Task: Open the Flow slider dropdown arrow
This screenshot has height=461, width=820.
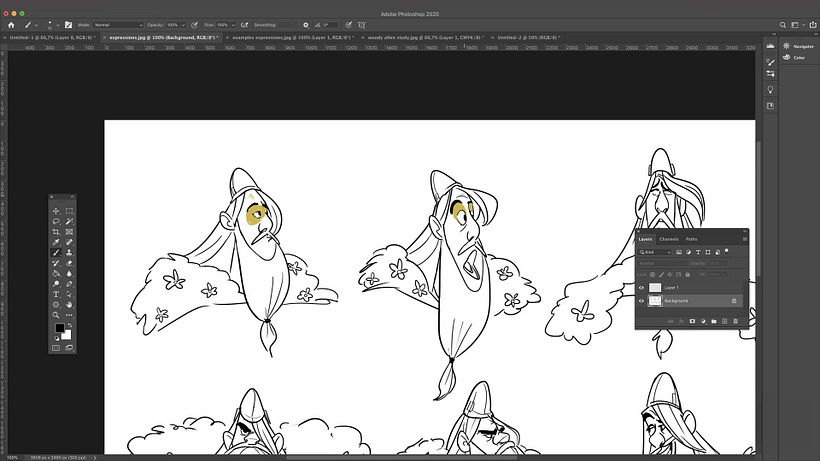Action: click(233, 25)
